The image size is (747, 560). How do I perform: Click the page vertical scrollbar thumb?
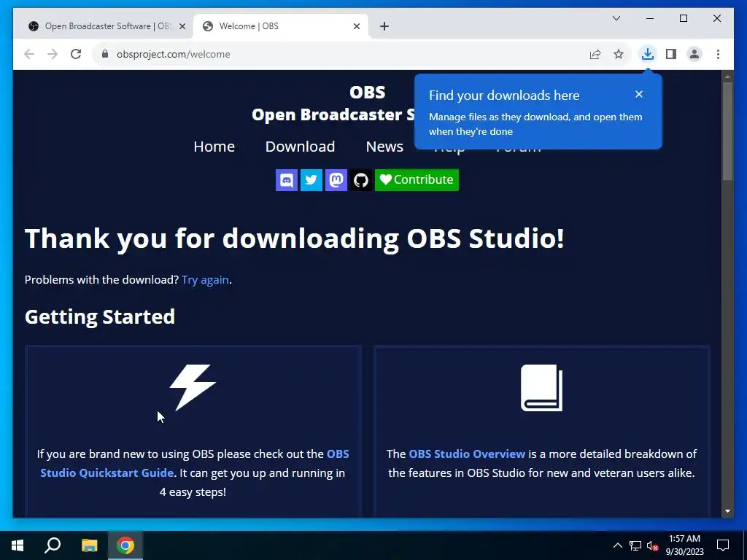(x=727, y=131)
